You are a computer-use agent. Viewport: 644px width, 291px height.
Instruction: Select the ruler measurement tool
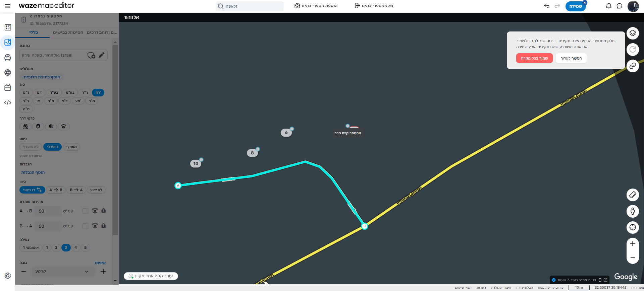(x=632, y=195)
